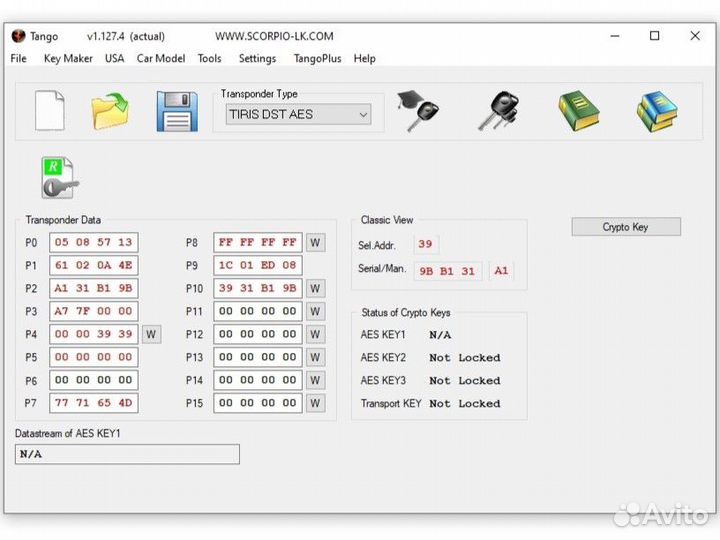The height and width of the screenshot is (540, 720).
Task: Open the TangoPlus menu
Action: pyautogui.click(x=318, y=58)
